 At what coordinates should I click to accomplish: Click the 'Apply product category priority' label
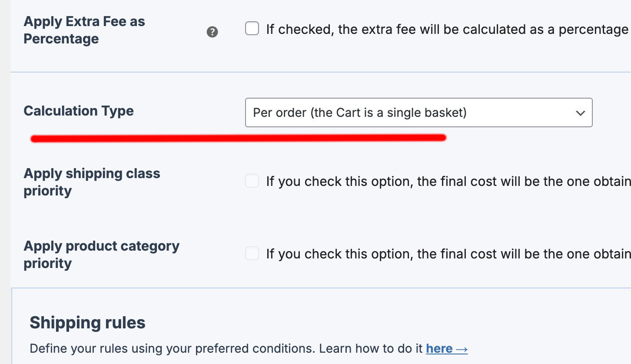point(101,255)
